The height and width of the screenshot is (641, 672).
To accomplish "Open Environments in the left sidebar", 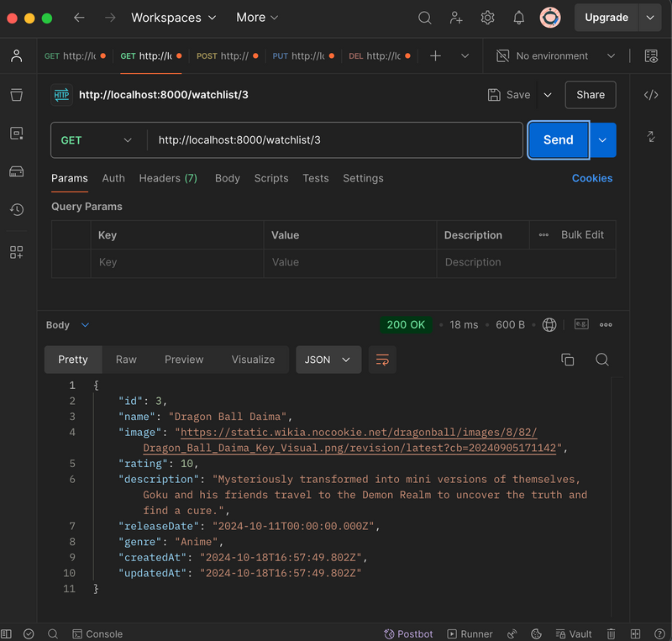I will [x=16, y=134].
